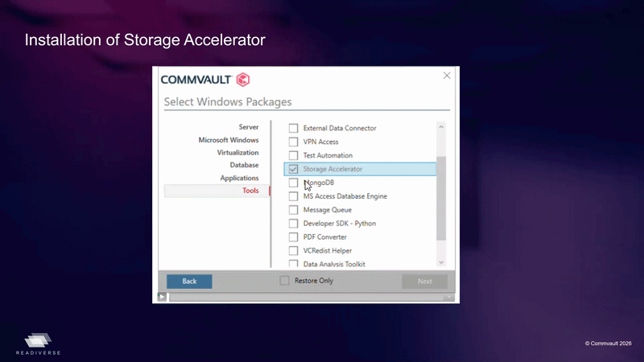This screenshot has height=362, width=644.
Task: Enable the Message Queue checkbox
Action: pos(293,210)
